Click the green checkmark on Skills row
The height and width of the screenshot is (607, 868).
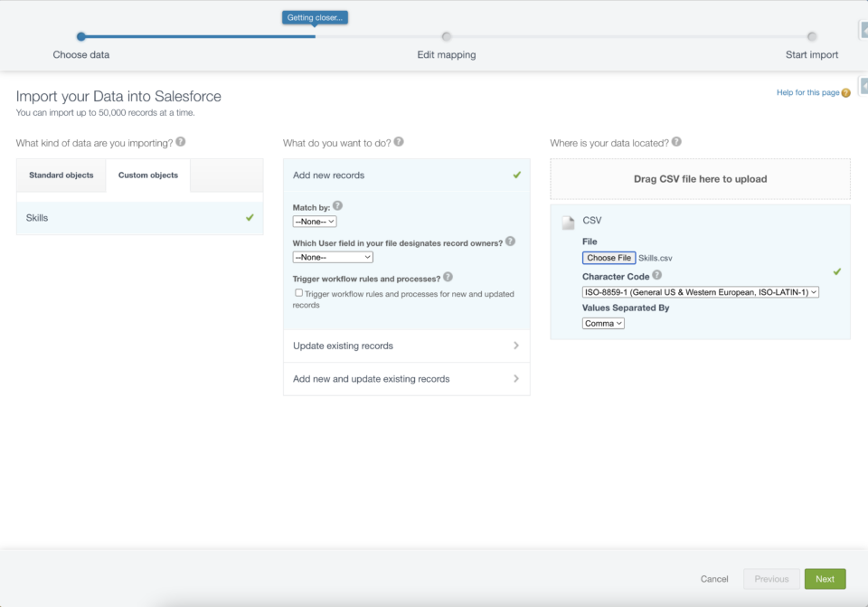click(250, 218)
